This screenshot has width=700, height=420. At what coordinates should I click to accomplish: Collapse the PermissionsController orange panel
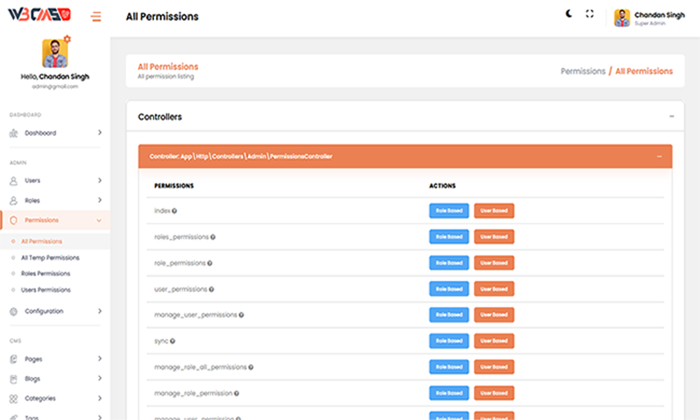[x=659, y=156]
